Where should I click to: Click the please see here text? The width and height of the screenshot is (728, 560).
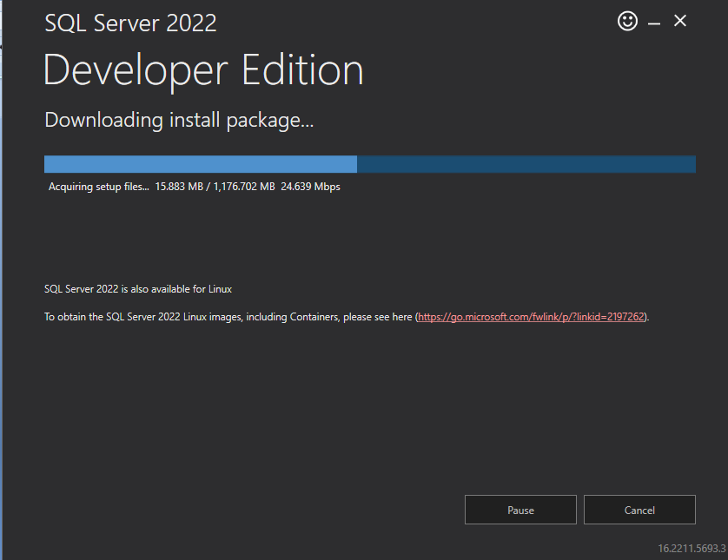(377, 317)
